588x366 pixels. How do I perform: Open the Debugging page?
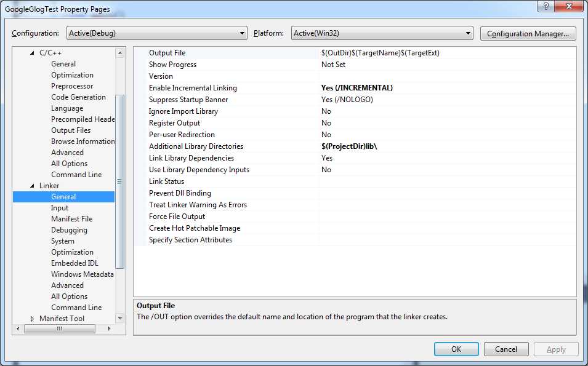69,230
